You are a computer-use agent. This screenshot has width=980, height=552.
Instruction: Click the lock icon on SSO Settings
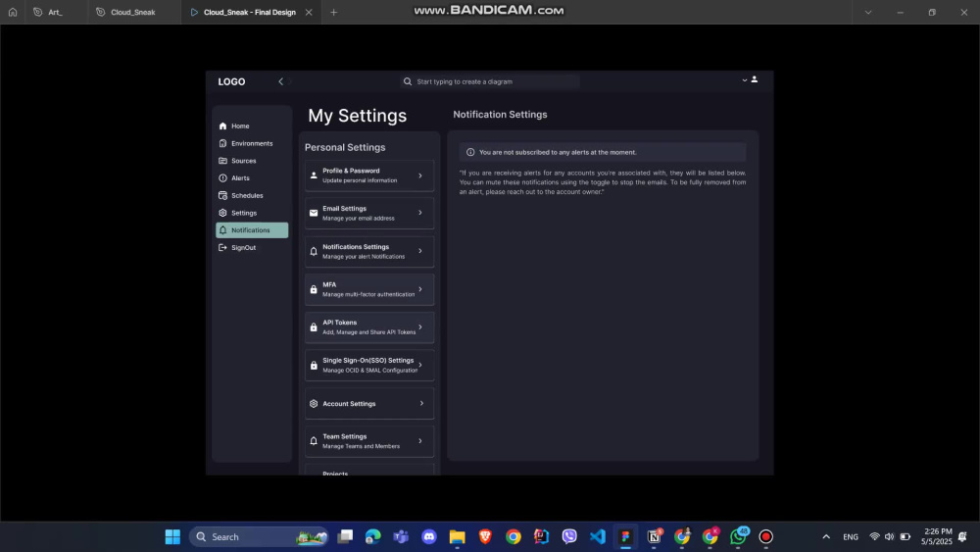tap(314, 365)
